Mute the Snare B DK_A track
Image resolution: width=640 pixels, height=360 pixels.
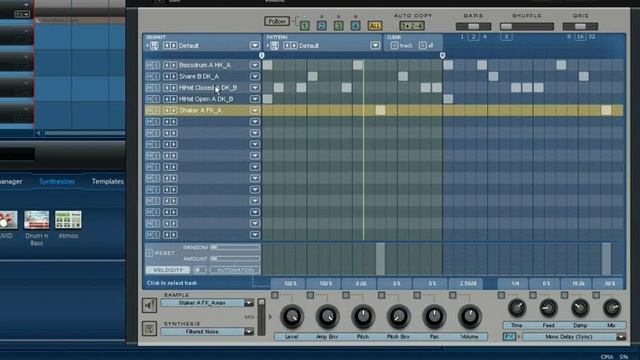(x=149, y=76)
